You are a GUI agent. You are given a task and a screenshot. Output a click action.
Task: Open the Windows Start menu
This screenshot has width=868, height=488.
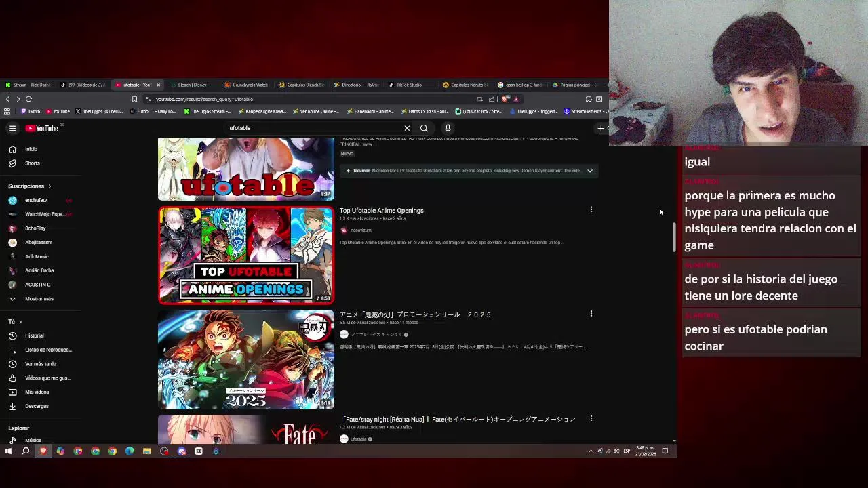8,451
